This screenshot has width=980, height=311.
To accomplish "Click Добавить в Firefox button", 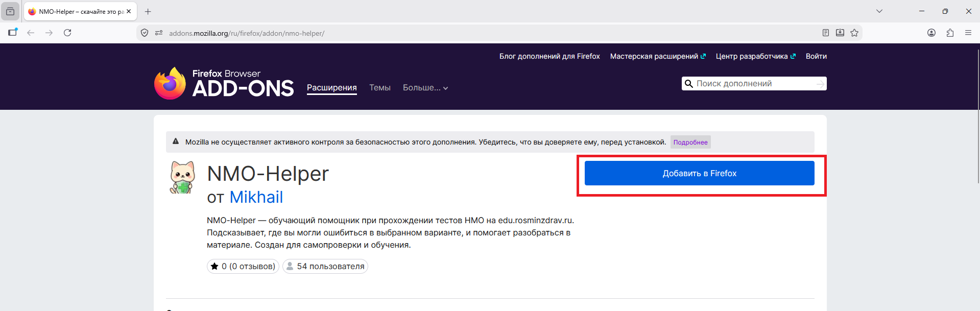I will tap(700, 173).
